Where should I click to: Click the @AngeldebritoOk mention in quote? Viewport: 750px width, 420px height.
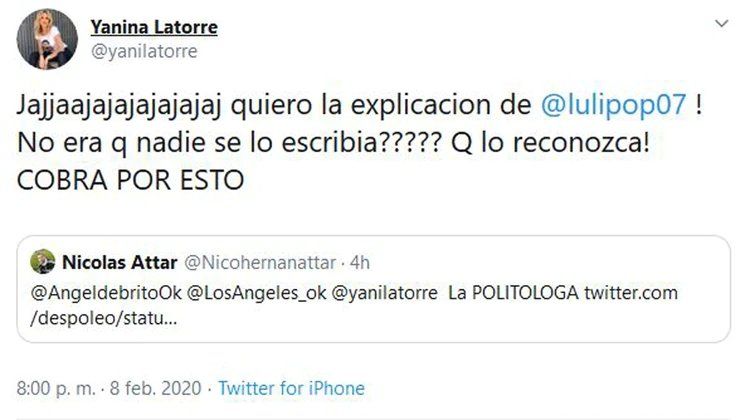106,293
